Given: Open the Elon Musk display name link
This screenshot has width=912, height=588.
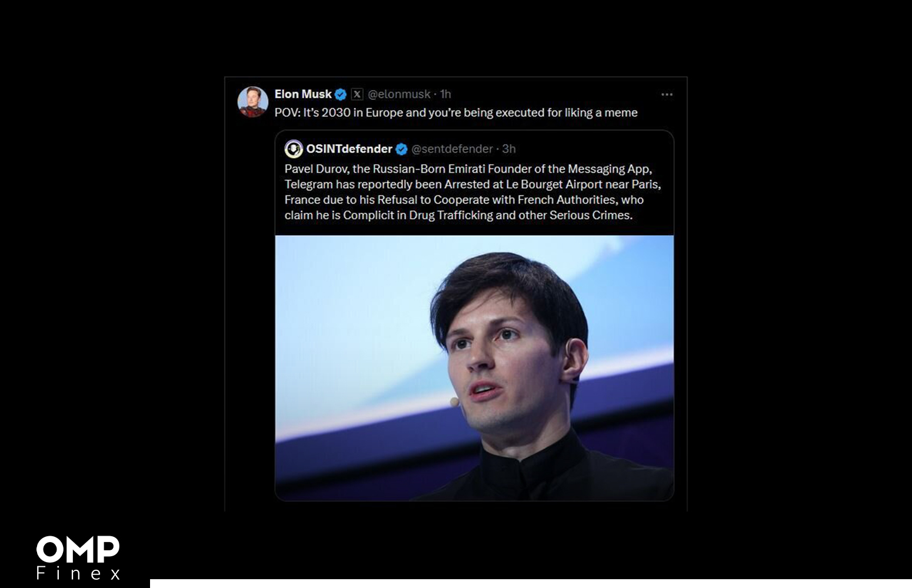Looking at the screenshot, I should [303, 94].
